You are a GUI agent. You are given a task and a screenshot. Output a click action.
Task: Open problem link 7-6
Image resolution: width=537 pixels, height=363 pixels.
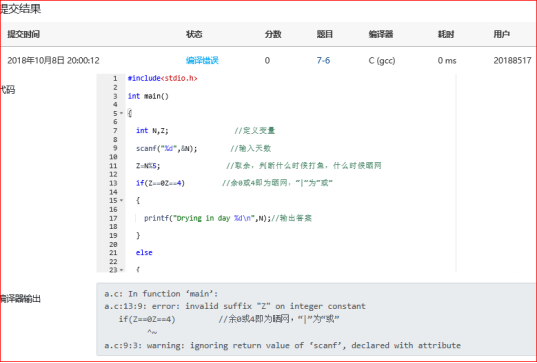(323, 61)
